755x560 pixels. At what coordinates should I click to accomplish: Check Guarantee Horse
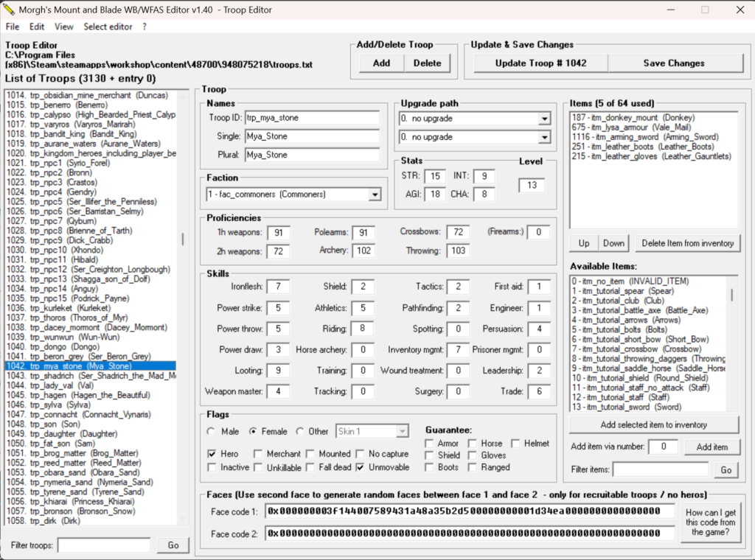coord(473,443)
